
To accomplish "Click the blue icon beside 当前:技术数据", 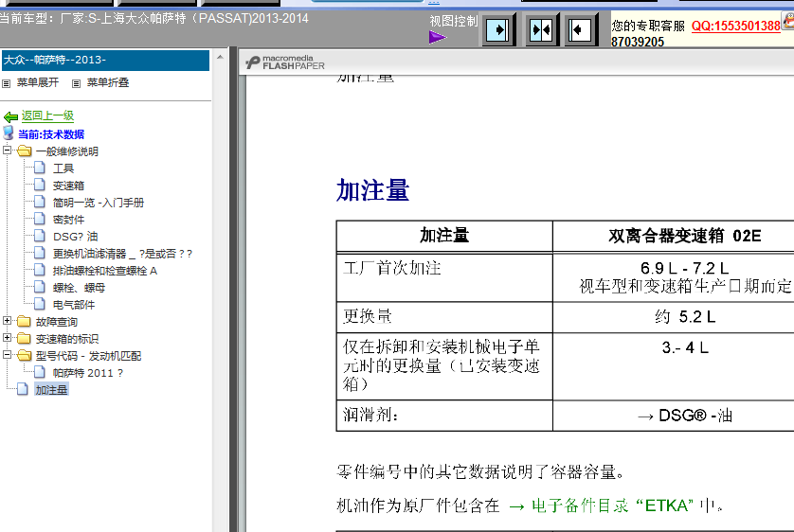I will [9, 133].
